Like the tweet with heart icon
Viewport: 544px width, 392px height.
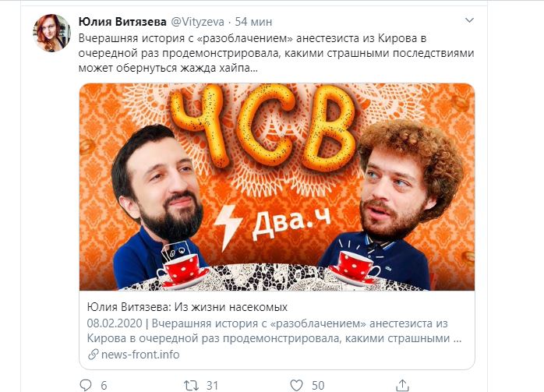pos(296,385)
